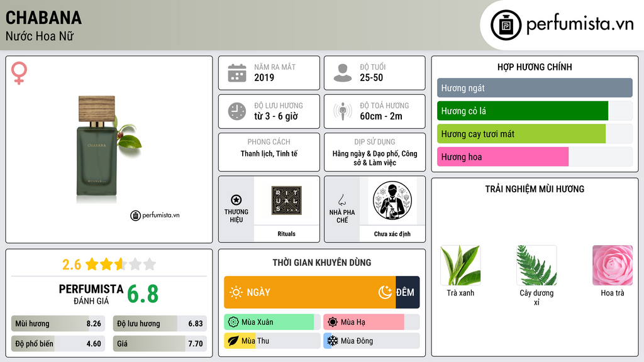The width and height of the screenshot is (644, 362).
Task: Click the Mùa Xuân season bar
Action: click(x=272, y=322)
